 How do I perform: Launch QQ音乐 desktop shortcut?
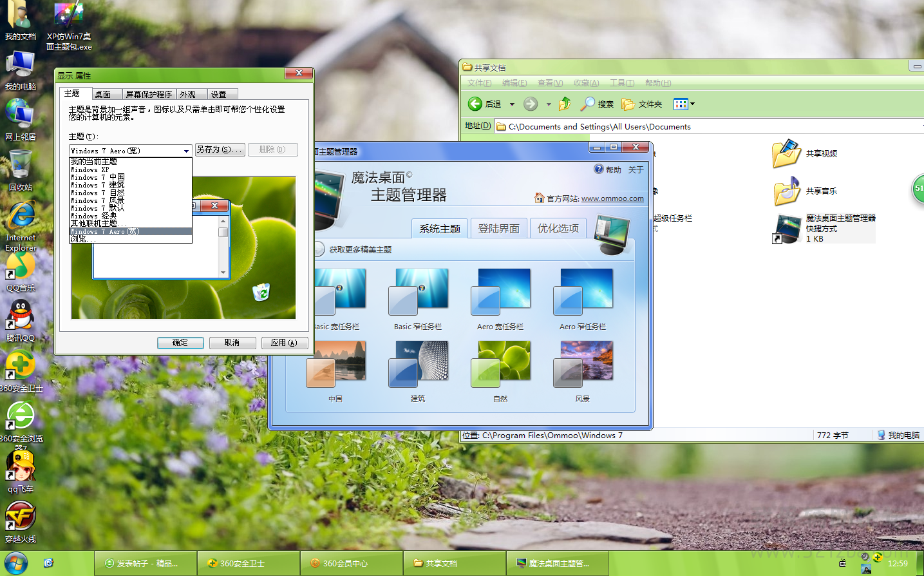pos(21,272)
